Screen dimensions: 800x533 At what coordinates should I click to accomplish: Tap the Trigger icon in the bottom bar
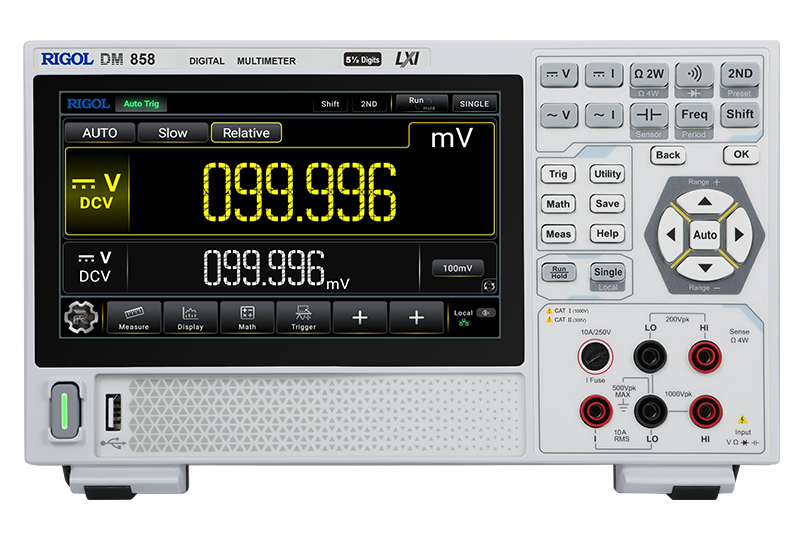[303, 317]
